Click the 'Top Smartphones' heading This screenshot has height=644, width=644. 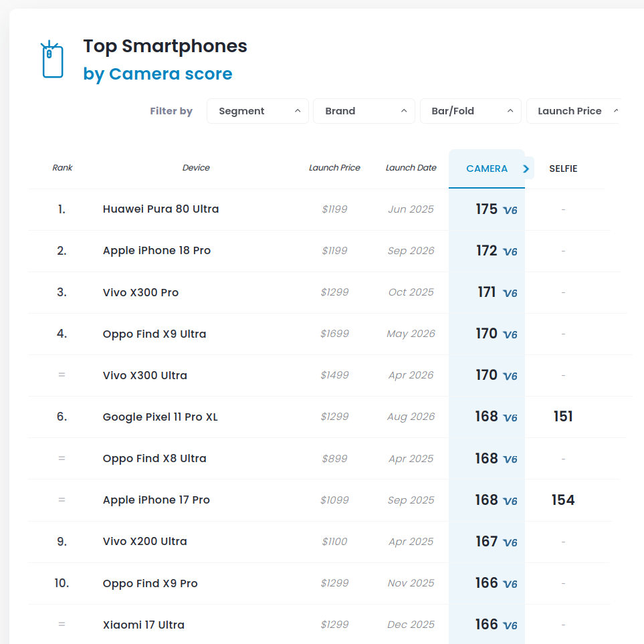(165, 46)
